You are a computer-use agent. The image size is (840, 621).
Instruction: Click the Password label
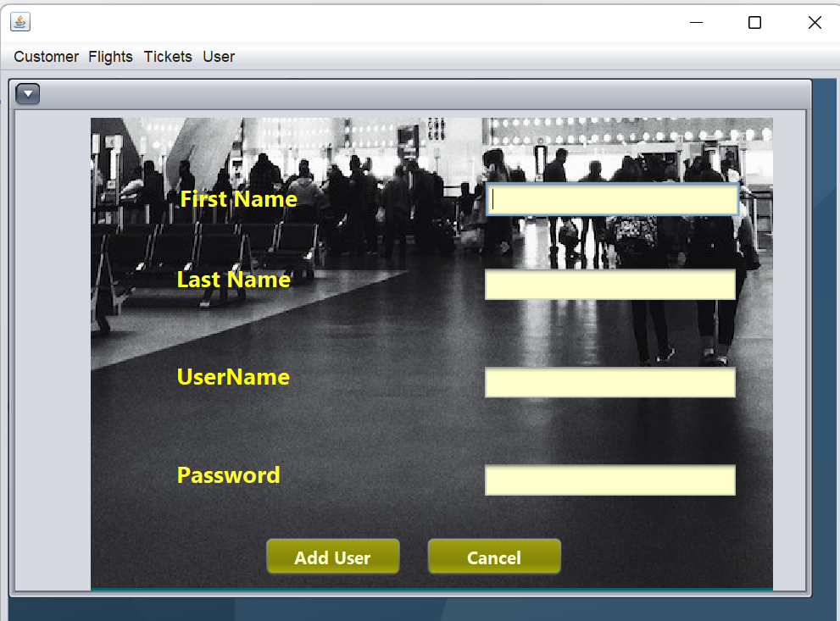pyautogui.click(x=228, y=475)
